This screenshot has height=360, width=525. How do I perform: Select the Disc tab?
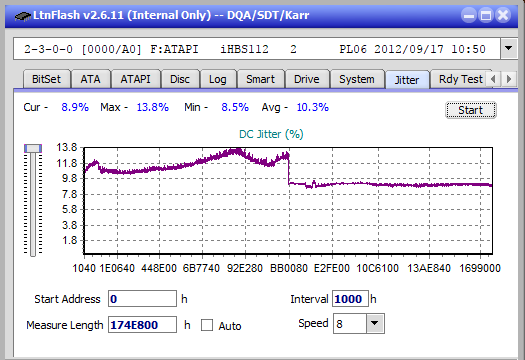[180, 79]
